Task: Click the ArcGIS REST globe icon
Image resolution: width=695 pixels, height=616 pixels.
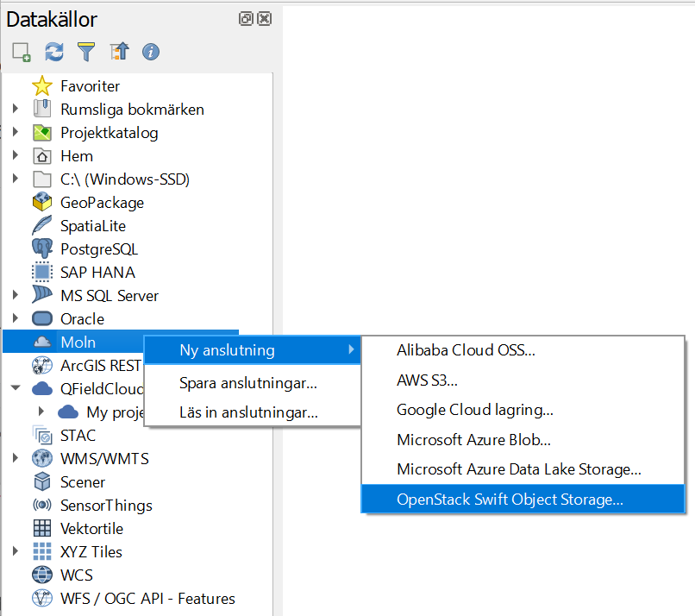Action: point(42,366)
